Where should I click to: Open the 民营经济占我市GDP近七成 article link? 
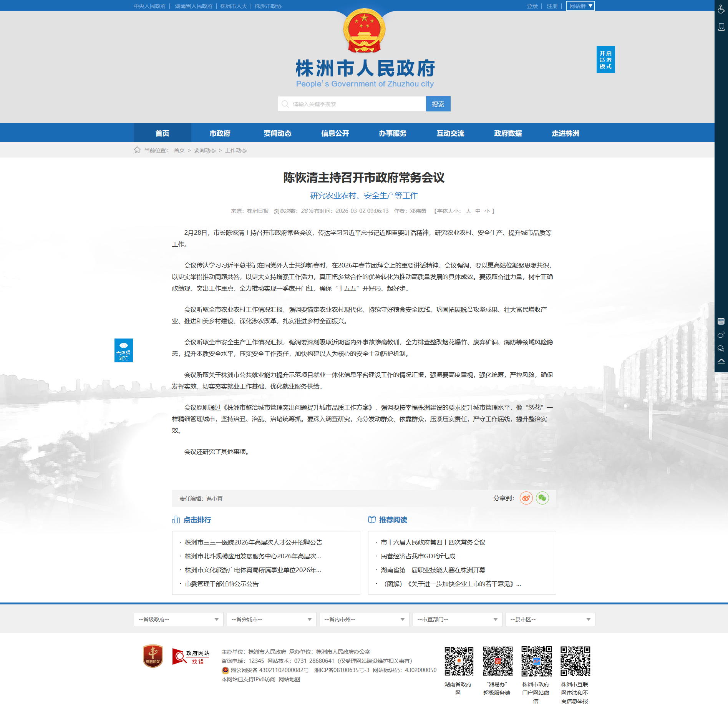418,556
